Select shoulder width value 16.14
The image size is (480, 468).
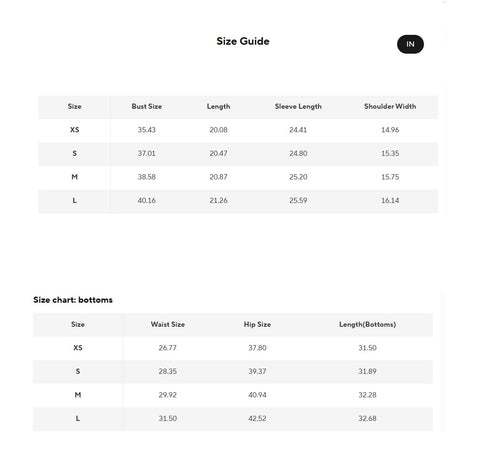coord(390,201)
